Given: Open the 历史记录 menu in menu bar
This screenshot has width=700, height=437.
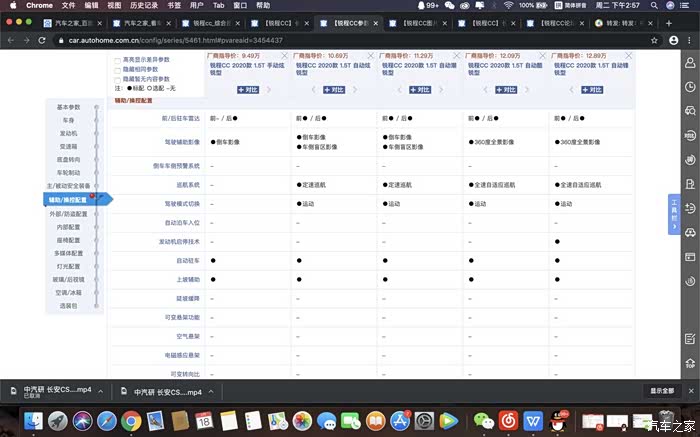Looking at the screenshot, I should pyautogui.click(x=145, y=5).
